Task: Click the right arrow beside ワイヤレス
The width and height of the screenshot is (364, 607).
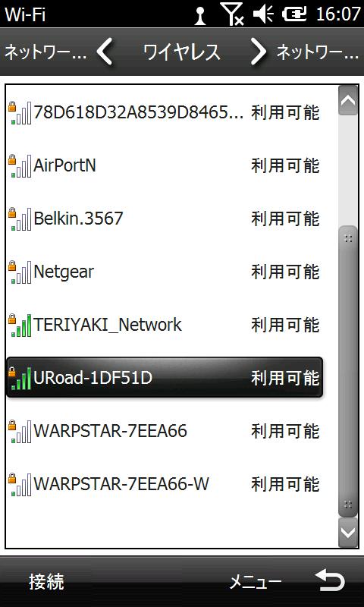Action: point(259,52)
